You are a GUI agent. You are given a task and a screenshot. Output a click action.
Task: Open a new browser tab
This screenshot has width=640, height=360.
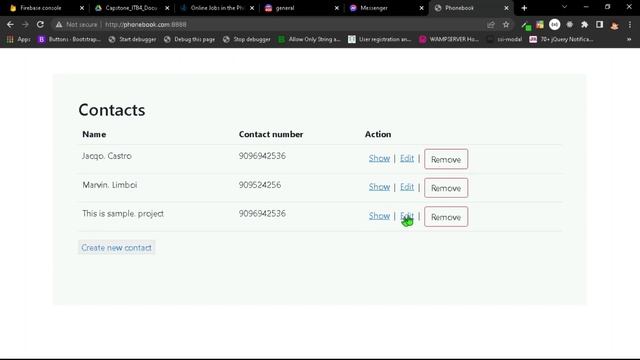pos(524,8)
